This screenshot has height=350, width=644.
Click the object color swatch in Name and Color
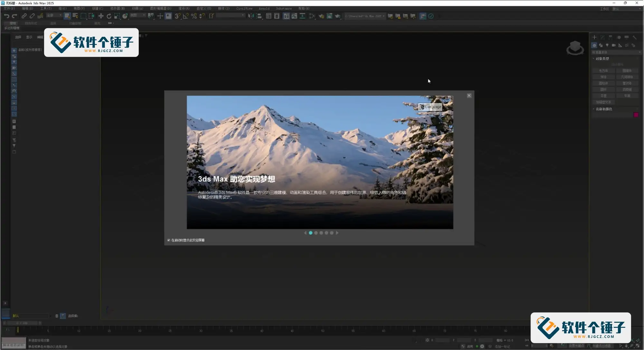tap(636, 115)
